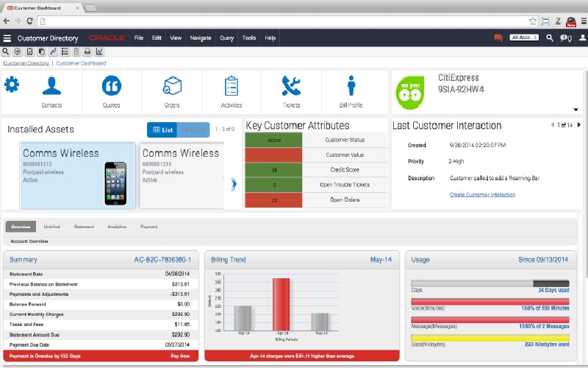Open the File menu

[x=139, y=38]
